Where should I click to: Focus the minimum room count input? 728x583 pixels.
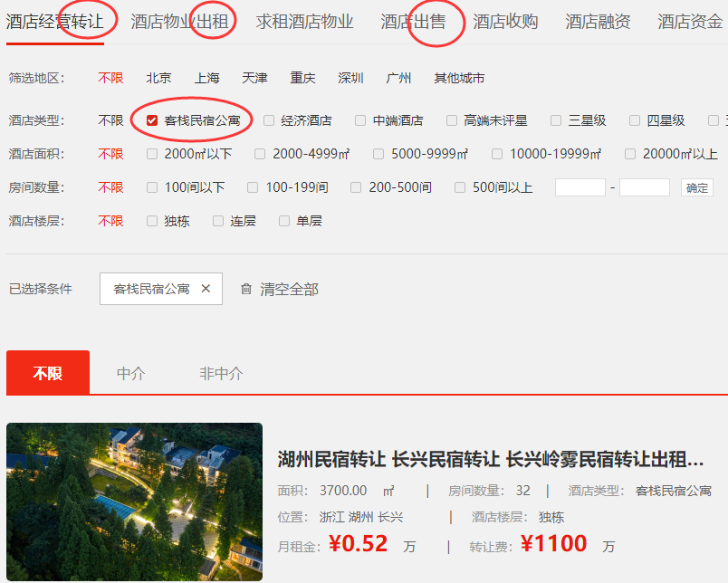click(580, 187)
